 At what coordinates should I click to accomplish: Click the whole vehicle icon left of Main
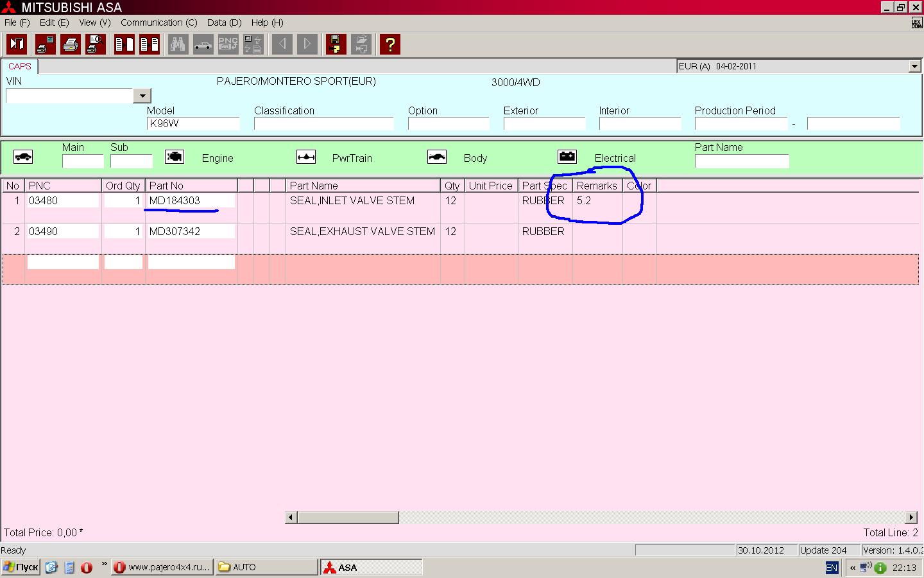coord(23,157)
